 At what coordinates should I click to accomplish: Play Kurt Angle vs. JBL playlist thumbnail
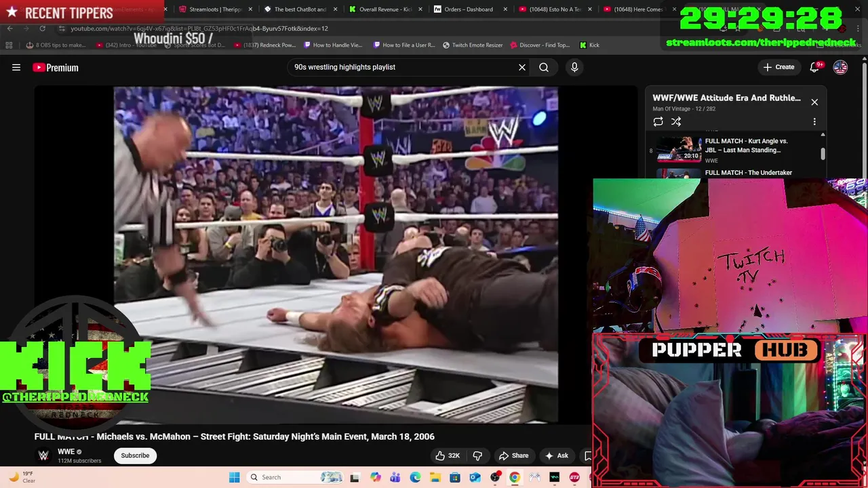[x=679, y=150]
